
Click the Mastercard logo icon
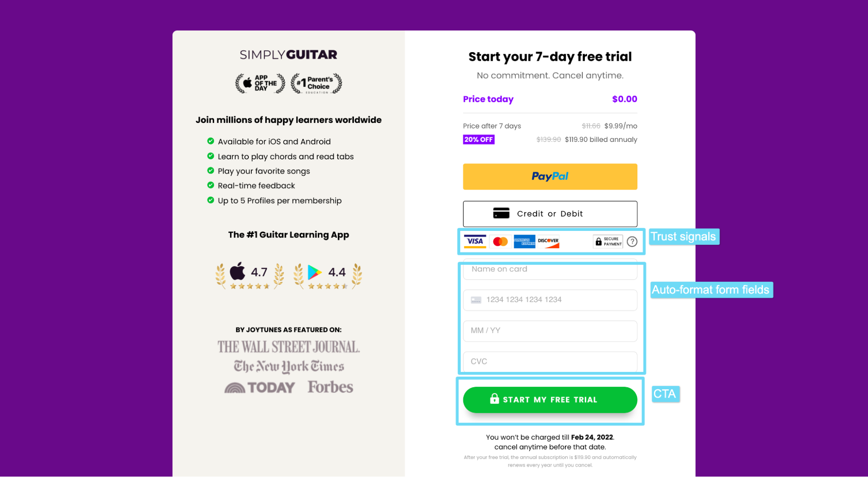click(x=500, y=241)
